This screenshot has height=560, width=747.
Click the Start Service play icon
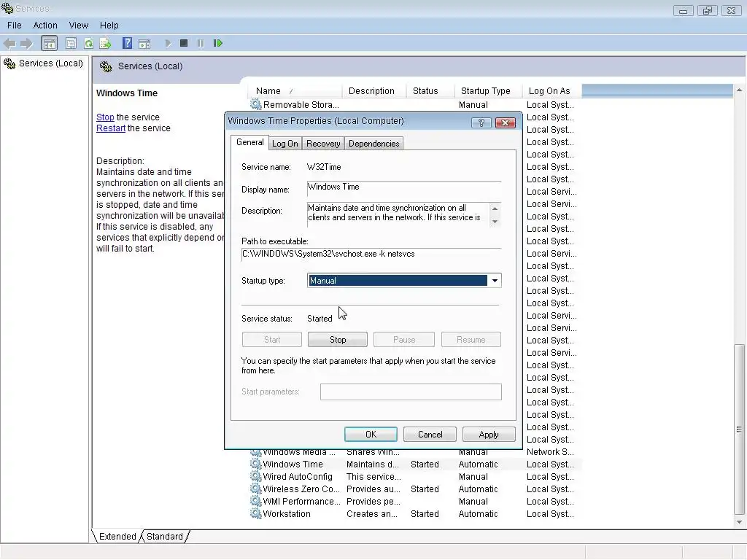click(169, 44)
